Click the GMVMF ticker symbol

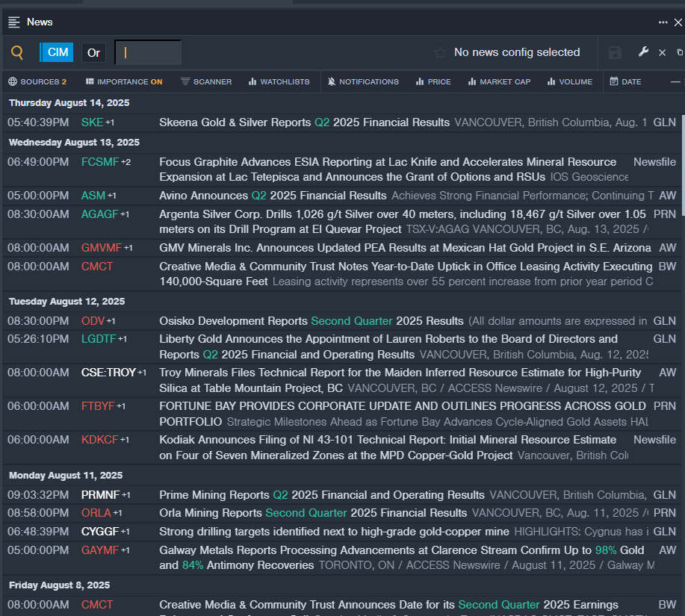coord(102,248)
